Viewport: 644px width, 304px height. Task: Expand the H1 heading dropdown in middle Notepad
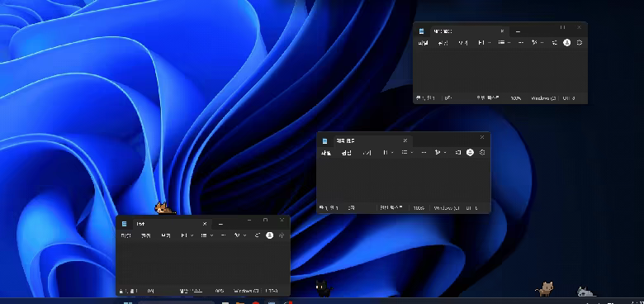click(x=388, y=153)
